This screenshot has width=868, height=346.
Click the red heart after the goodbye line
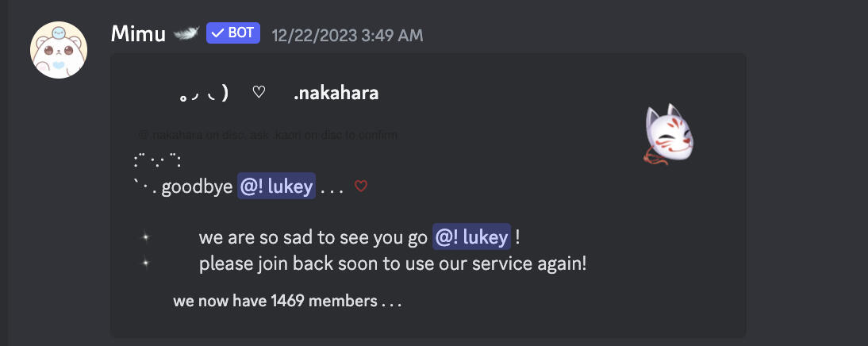point(361,187)
